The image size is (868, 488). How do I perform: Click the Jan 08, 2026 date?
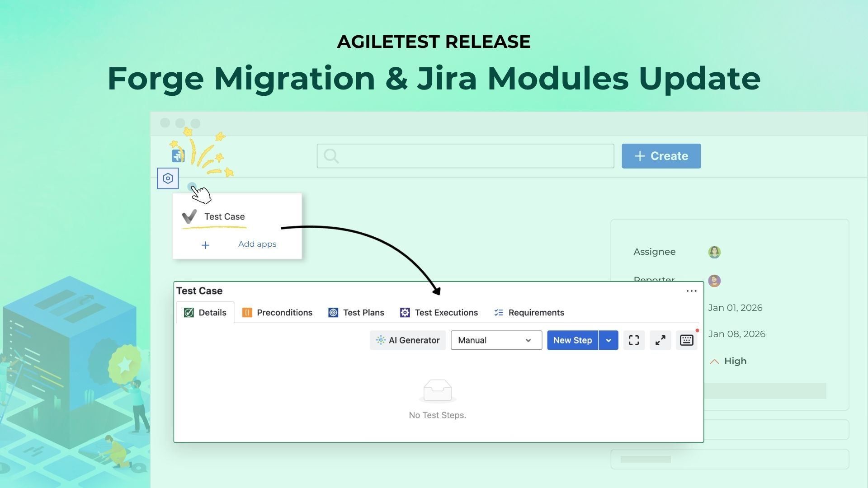coord(736,334)
